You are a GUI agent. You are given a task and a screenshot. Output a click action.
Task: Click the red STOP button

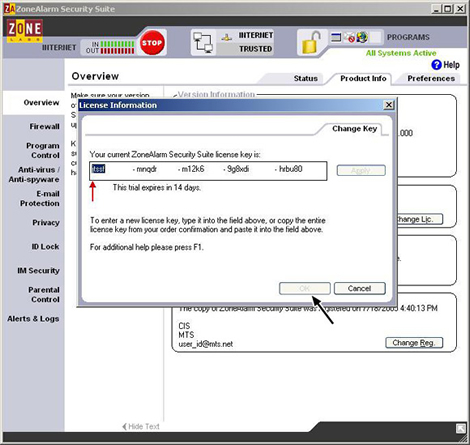tap(152, 42)
